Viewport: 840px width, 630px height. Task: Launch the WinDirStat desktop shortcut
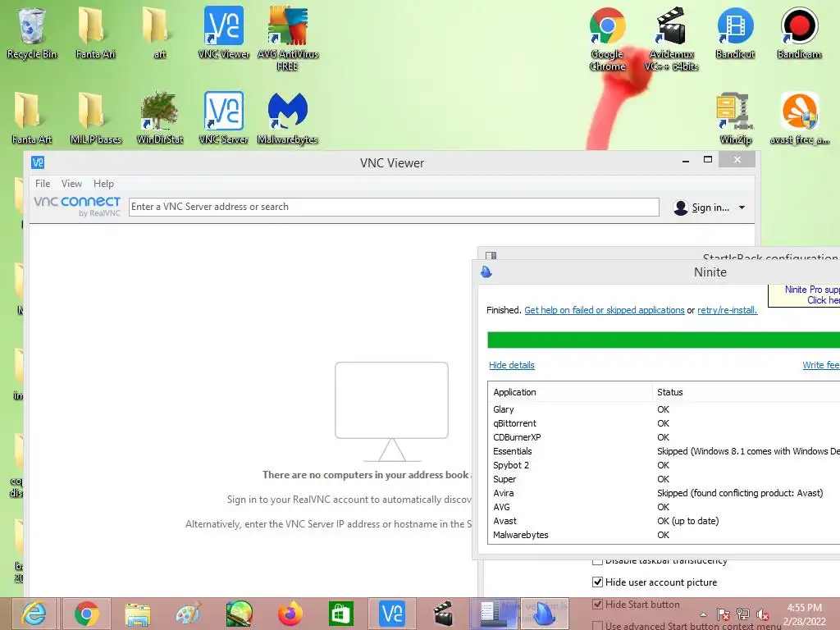click(x=159, y=118)
